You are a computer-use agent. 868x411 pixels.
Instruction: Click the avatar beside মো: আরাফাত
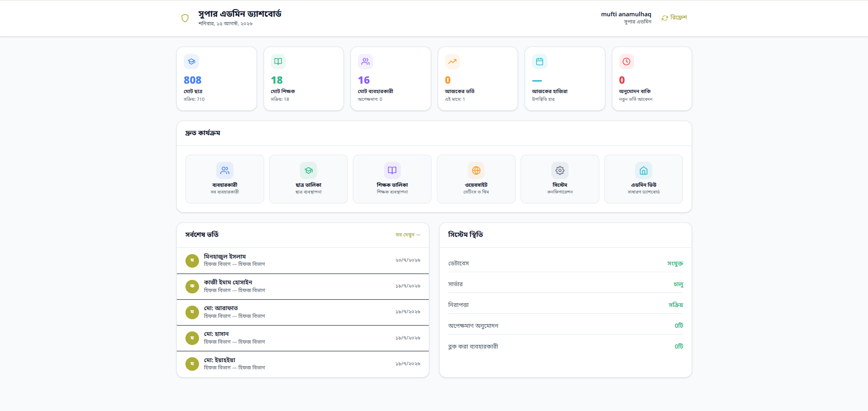192,312
